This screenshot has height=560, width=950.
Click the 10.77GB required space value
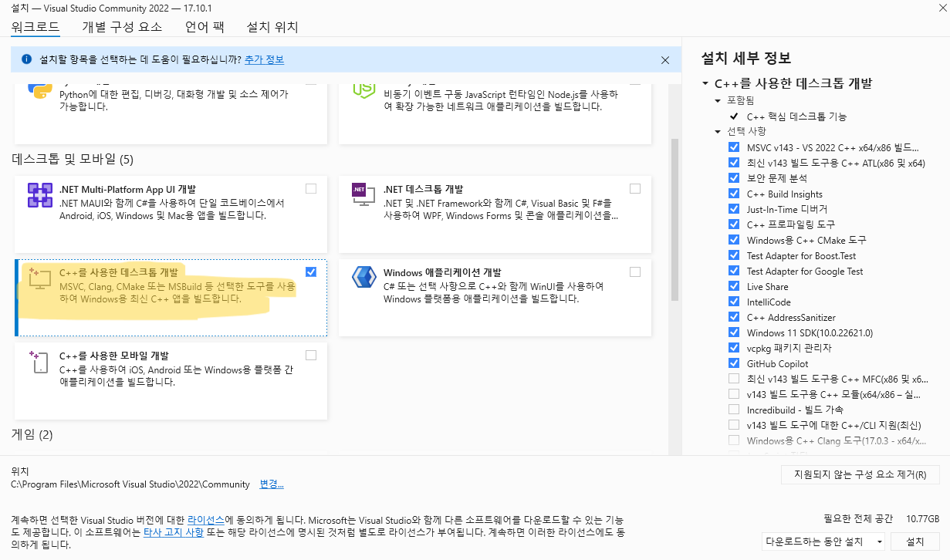coord(922,518)
